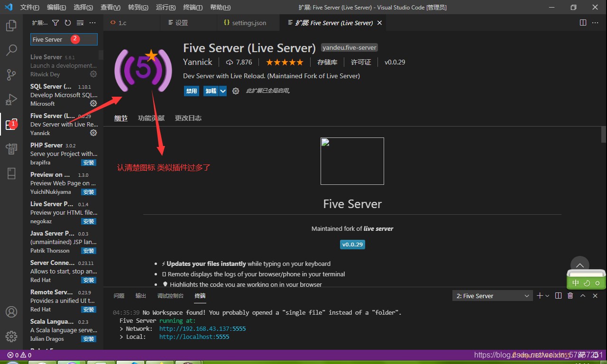Open launch profile chevron next to new terminal

(547, 296)
